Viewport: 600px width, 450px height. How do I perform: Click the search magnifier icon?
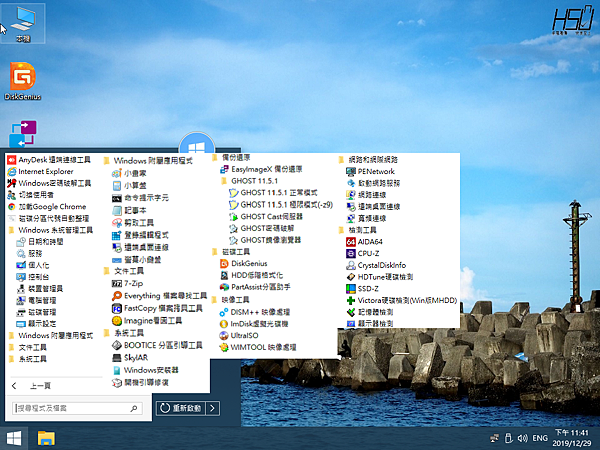(x=134, y=408)
